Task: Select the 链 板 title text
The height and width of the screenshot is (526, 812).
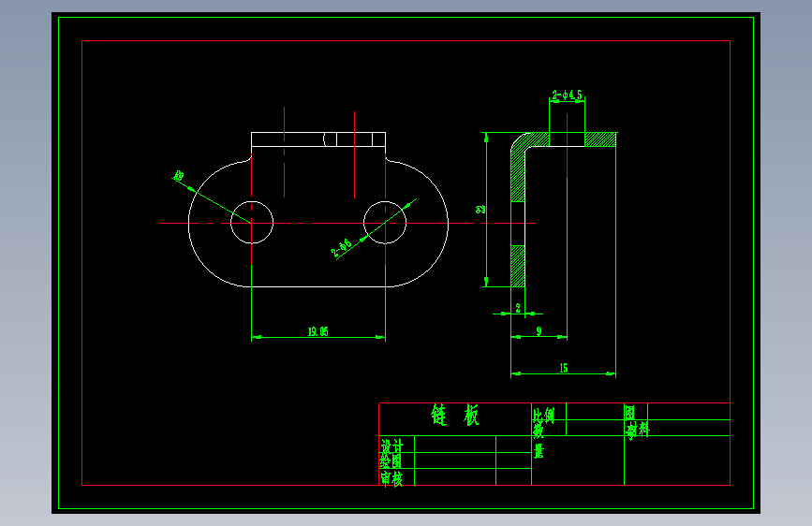Action: coord(455,416)
